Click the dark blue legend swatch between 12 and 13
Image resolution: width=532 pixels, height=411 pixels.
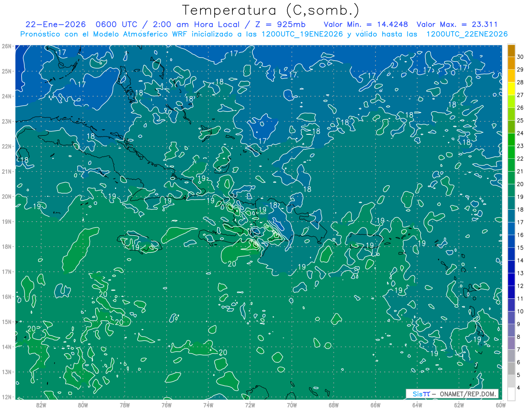(x=511, y=279)
